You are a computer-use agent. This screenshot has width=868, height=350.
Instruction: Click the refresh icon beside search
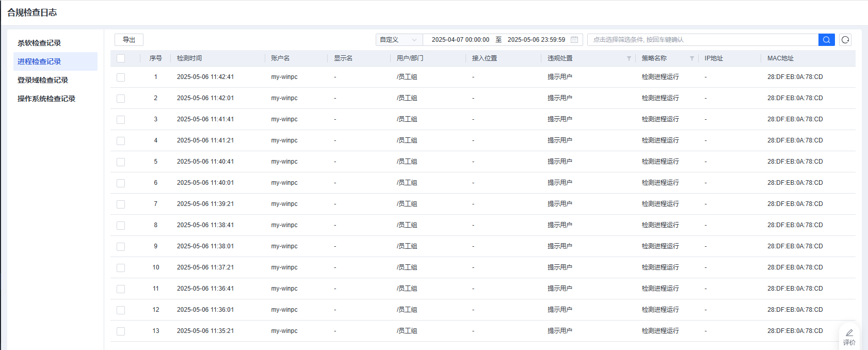(x=845, y=40)
